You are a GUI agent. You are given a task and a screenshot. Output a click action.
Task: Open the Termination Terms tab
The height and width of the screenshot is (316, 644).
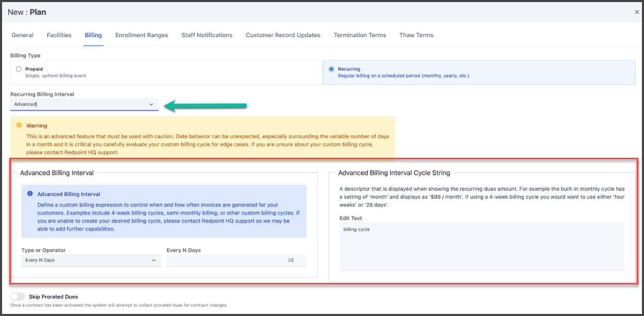[x=360, y=35]
